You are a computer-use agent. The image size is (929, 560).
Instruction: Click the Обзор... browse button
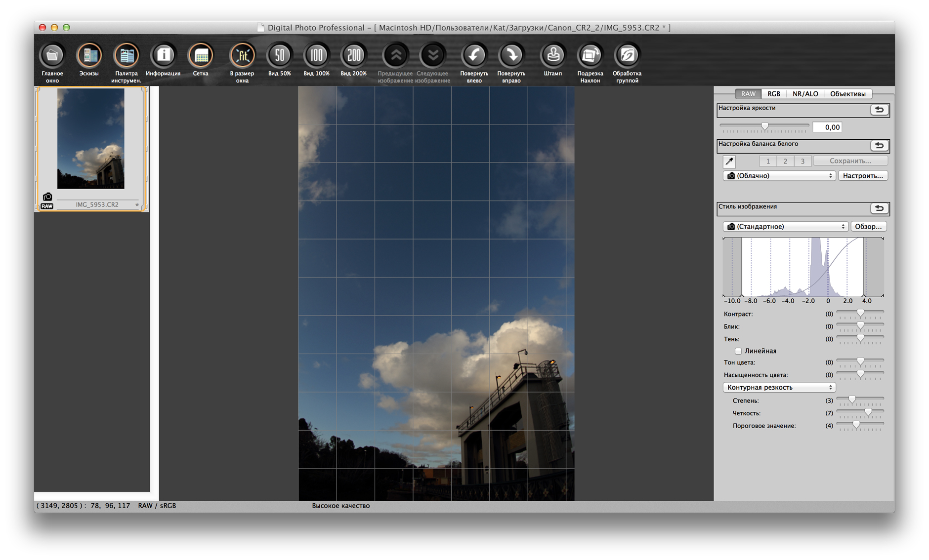pyautogui.click(x=868, y=227)
